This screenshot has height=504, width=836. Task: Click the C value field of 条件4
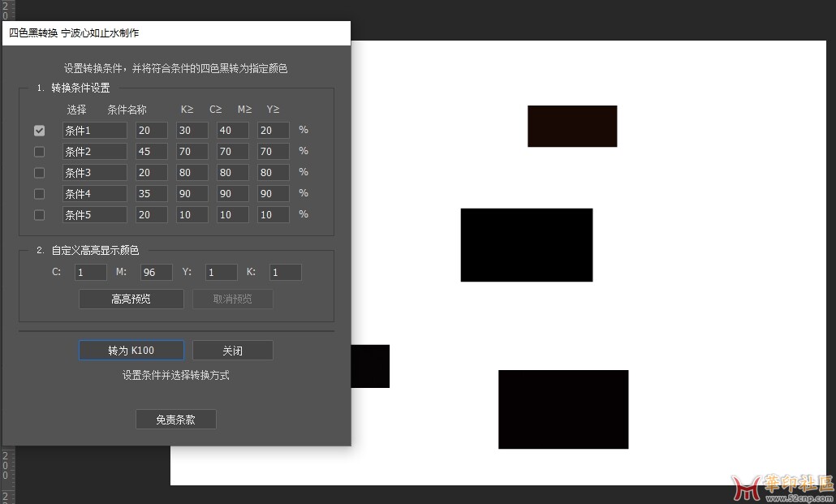tap(192, 194)
